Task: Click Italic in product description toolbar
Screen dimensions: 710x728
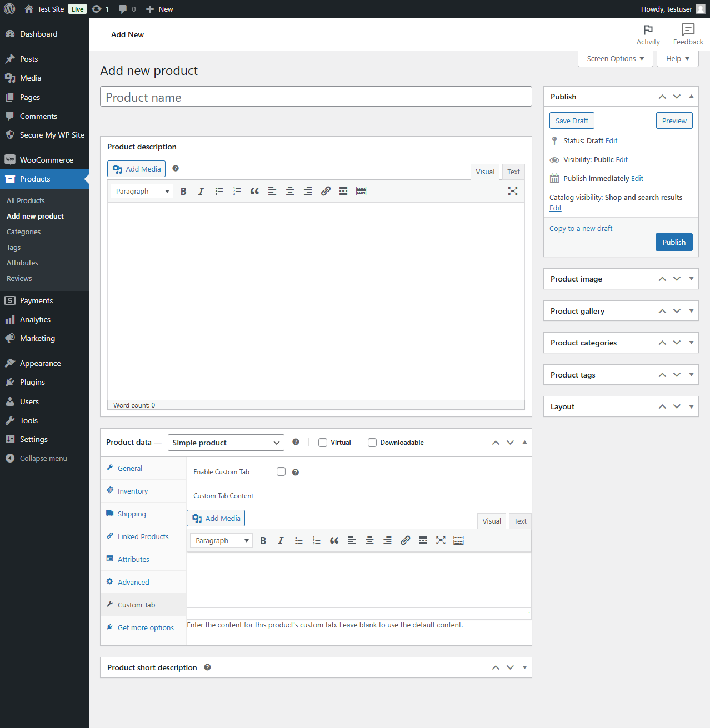Action: tap(201, 191)
